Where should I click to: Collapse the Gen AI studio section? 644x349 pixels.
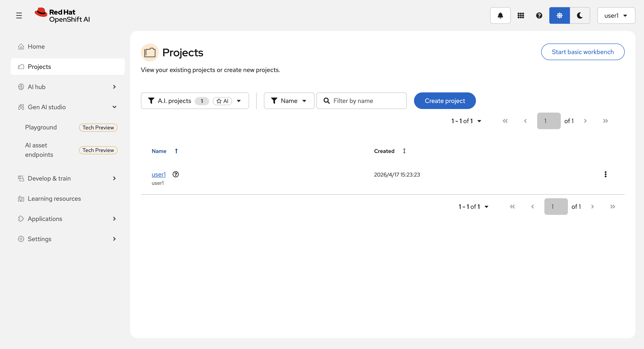pyautogui.click(x=114, y=107)
